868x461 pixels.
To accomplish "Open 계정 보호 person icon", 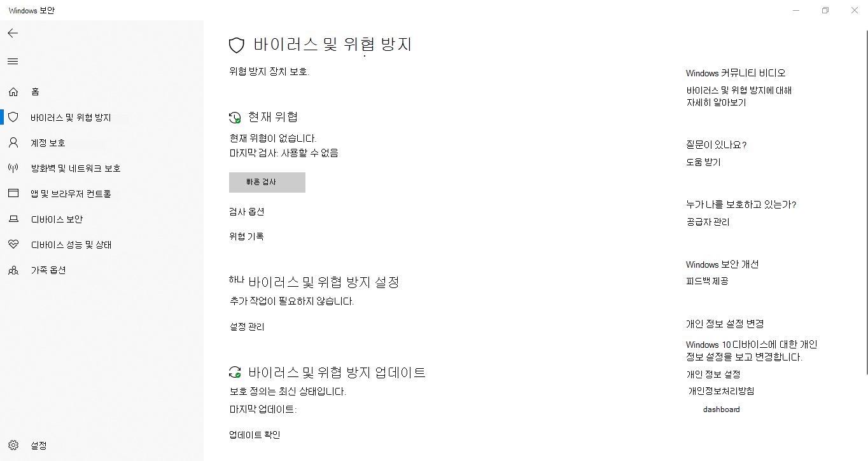I will tap(13, 143).
